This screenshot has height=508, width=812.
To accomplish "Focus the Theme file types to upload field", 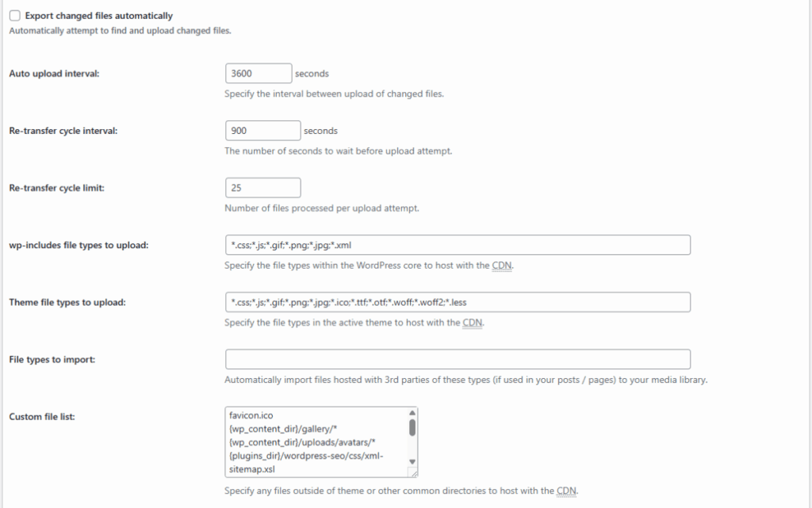I will tap(458, 302).
